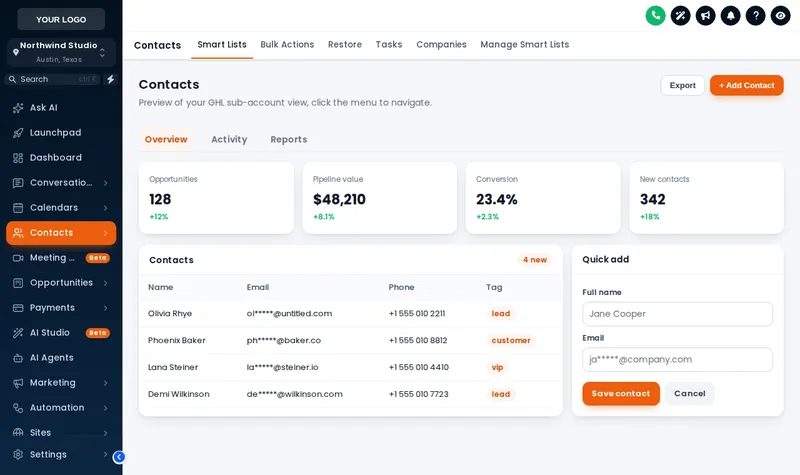The width and height of the screenshot is (800, 475).
Task: Expand the Calendars submenu chevron
Action: pos(106,208)
